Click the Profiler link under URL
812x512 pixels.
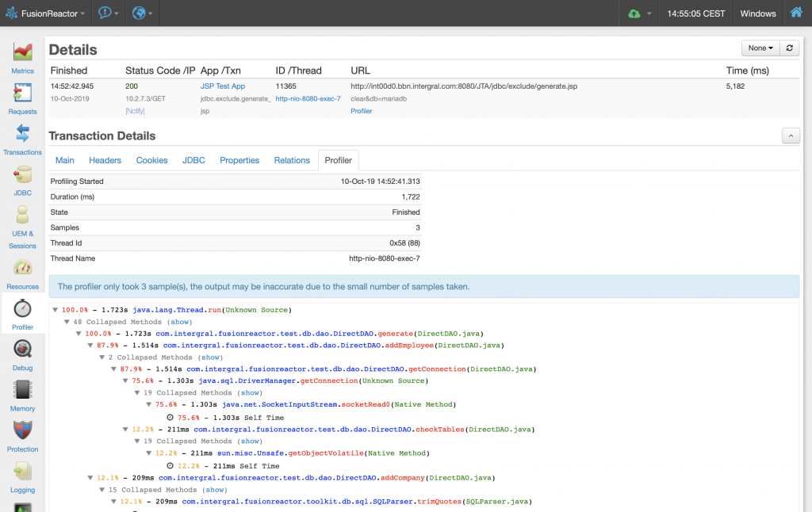[362, 111]
